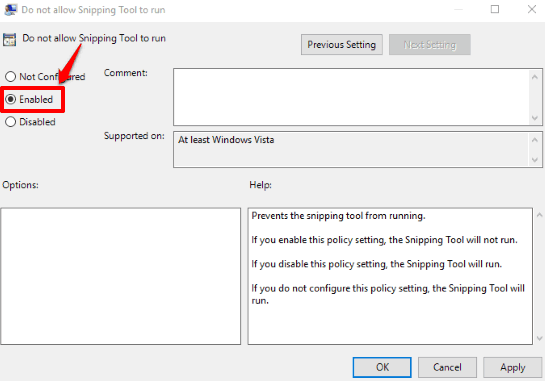Select the Disabled radio button
Viewport: 545px width, 381px height.
click(x=10, y=122)
